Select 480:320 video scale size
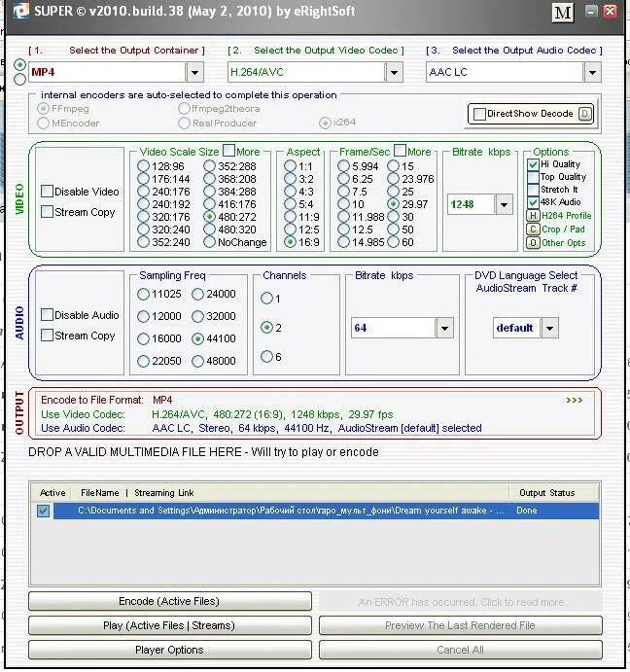This screenshot has height=672, width=630. [x=209, y=230]
